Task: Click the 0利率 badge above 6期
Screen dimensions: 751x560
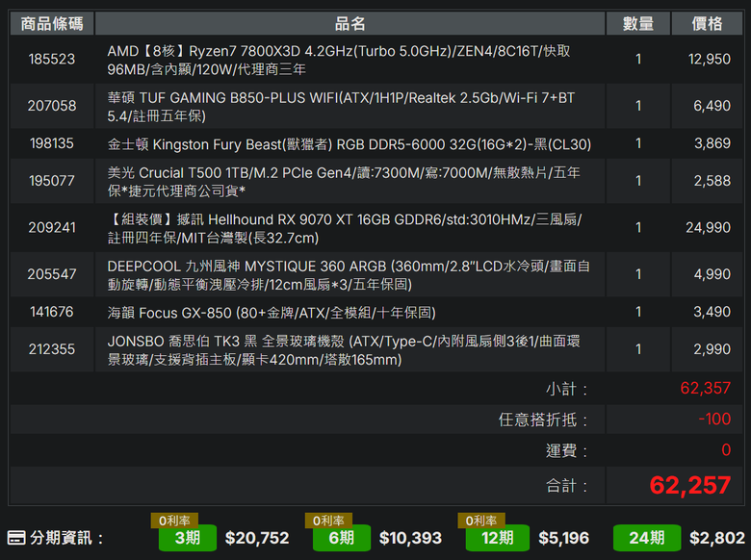Action: [x=328, y=521]
